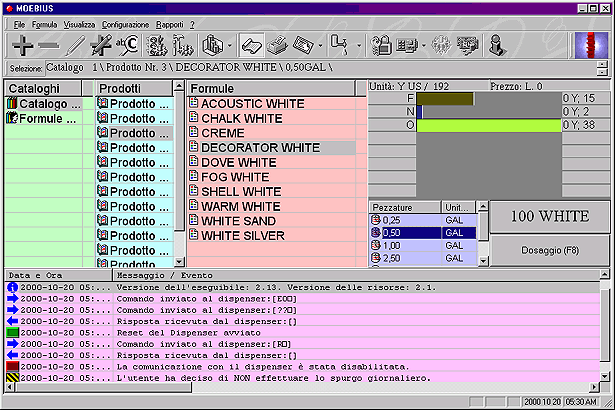This screenshot has height=410, width=615.
Task: Select the Formule item in Cataloghi list
Action: point(43,118)
